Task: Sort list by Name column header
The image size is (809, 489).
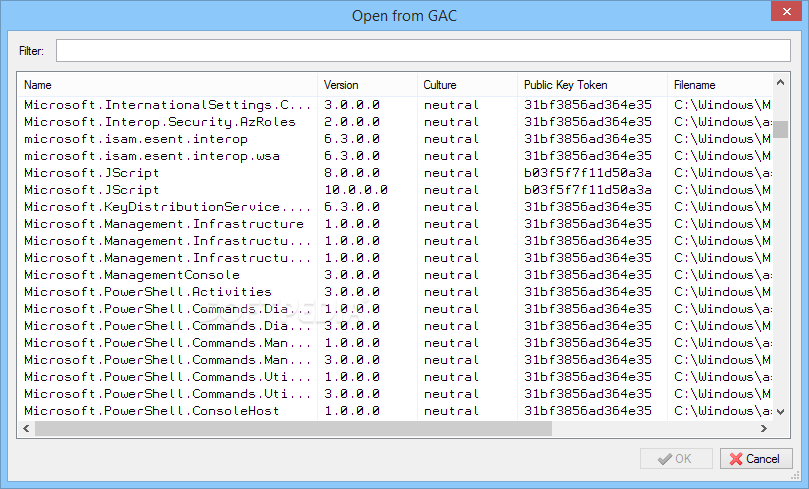Action: [x=168, y=85]
